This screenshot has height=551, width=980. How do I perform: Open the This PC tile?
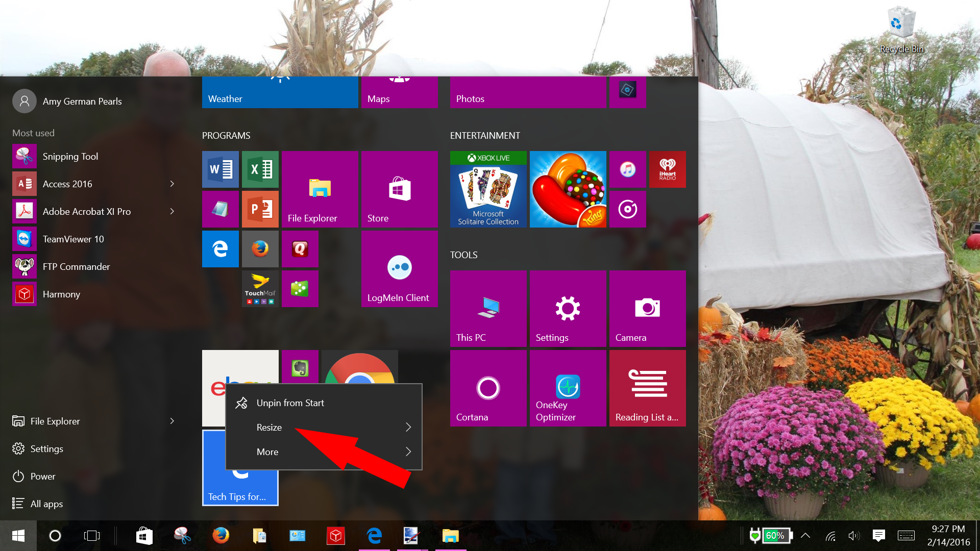point(487,308)
